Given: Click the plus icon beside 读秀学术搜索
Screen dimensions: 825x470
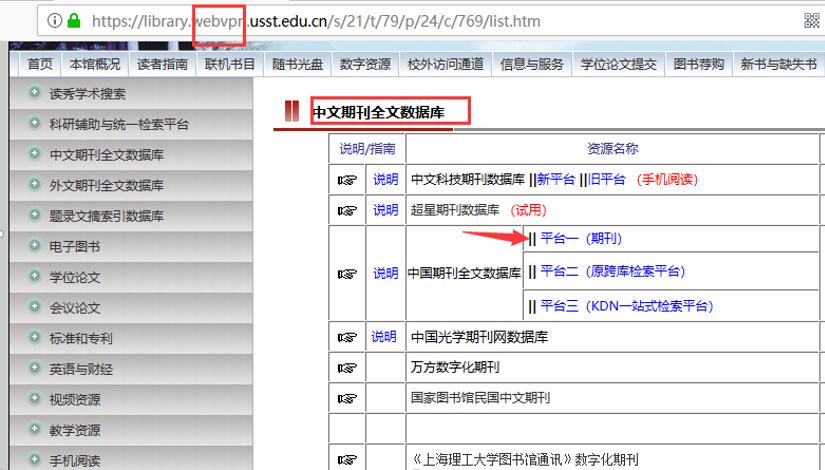Looking at the screenshot, I should point(34,94).
